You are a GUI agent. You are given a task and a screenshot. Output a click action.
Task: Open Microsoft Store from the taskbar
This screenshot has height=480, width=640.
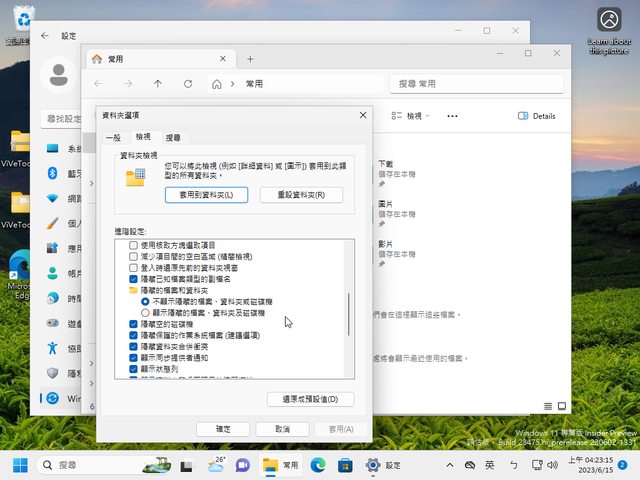pos(345,465)
